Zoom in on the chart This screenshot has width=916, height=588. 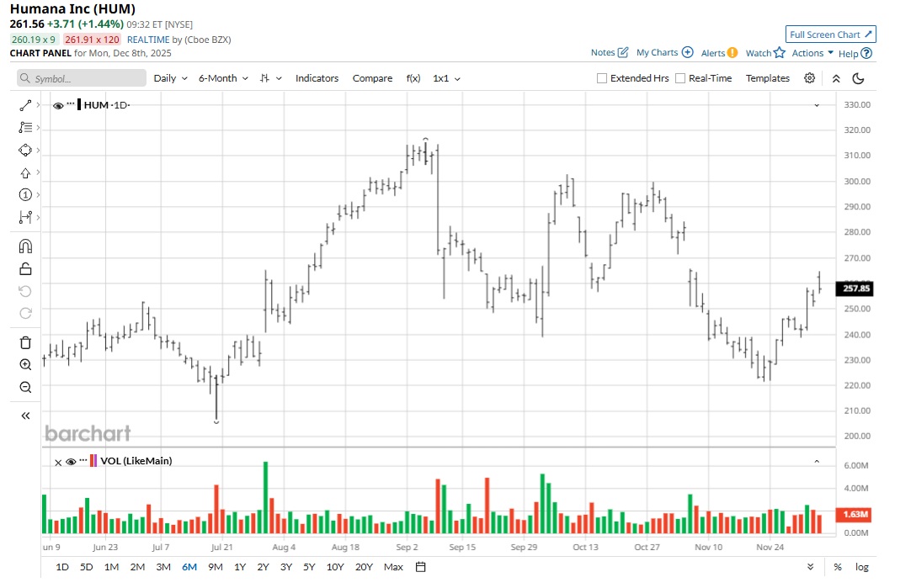tap(25, 365)
